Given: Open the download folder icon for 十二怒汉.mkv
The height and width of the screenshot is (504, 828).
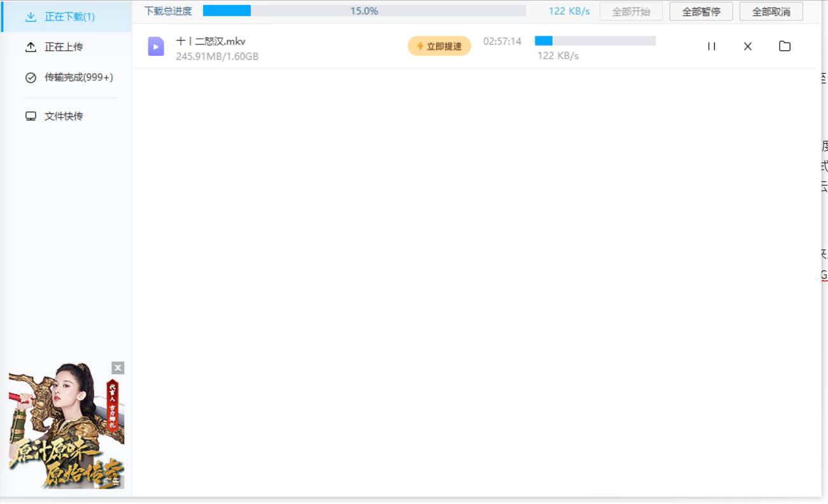Looking at the screenshot, I should [785, 46].
